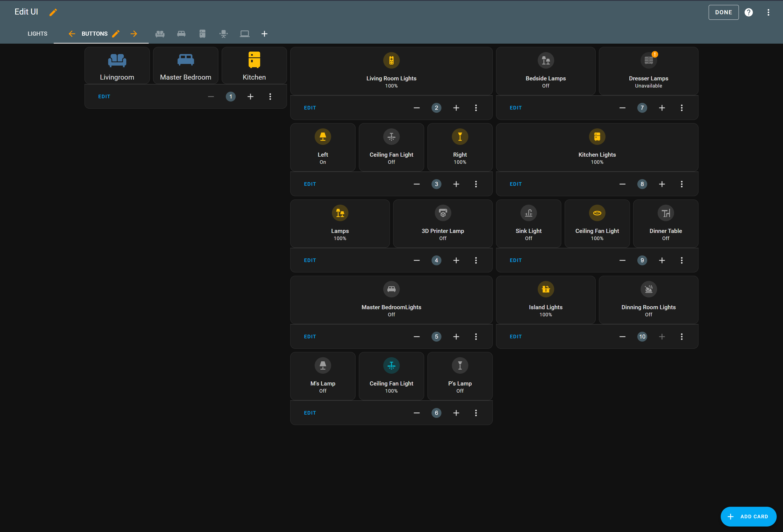Move the Buttons tab left with arrow
Viewport: 783px width, 532px height.
click(x=72, y=34)
